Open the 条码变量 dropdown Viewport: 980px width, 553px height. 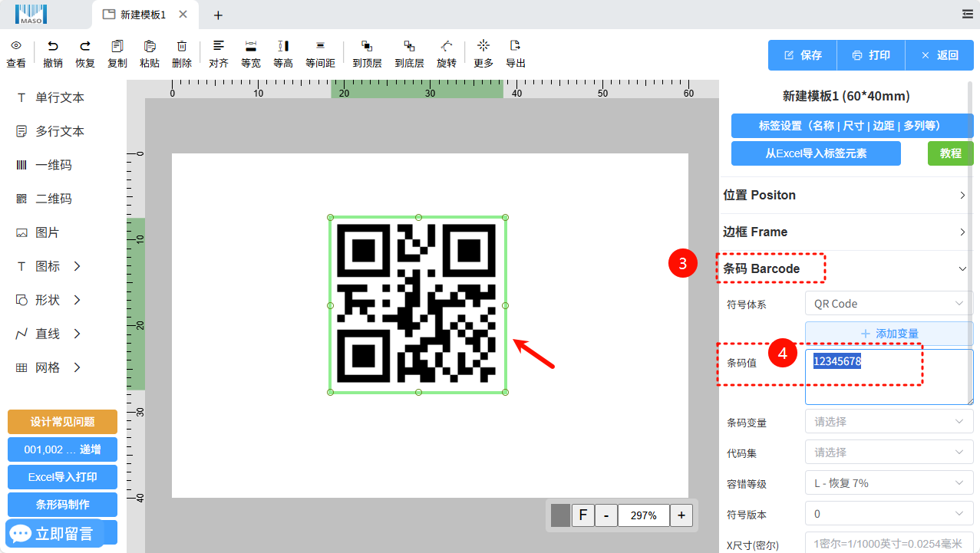coord(889,422)
